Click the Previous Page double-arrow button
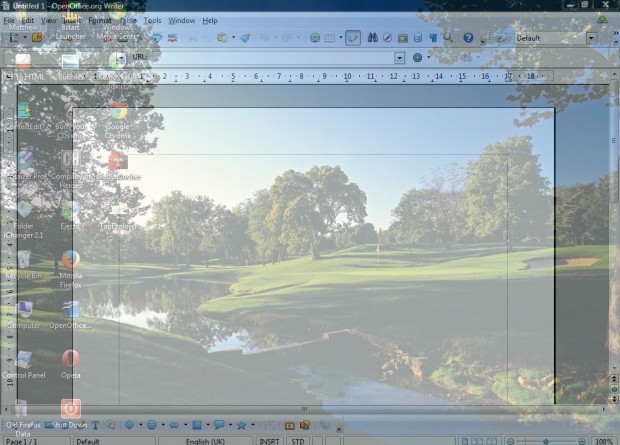Screen dimensions: 620x445 click(x=614, y=379)
